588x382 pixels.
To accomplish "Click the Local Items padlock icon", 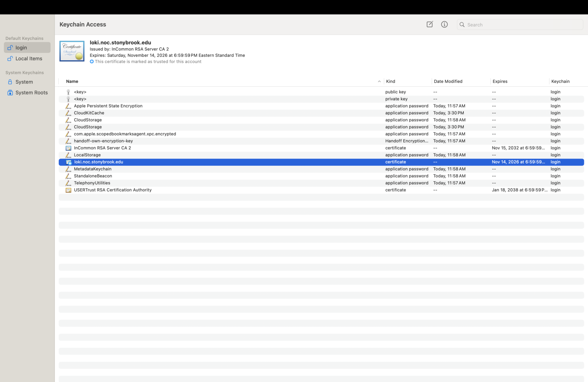I will pos(10,58).
